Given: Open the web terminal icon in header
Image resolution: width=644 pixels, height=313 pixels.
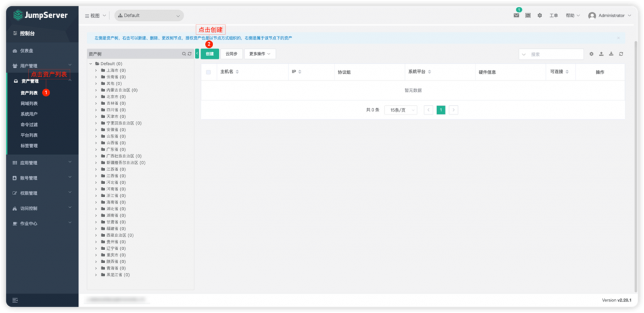Looking at the screenshot, I should coord(528,15).
